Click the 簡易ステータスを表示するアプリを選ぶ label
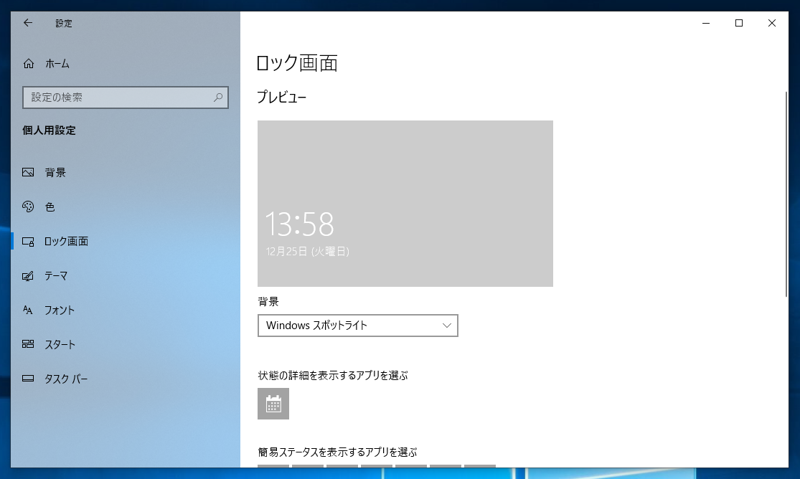Viewport: 800px width, 479px height. click(x=337, y=452)
